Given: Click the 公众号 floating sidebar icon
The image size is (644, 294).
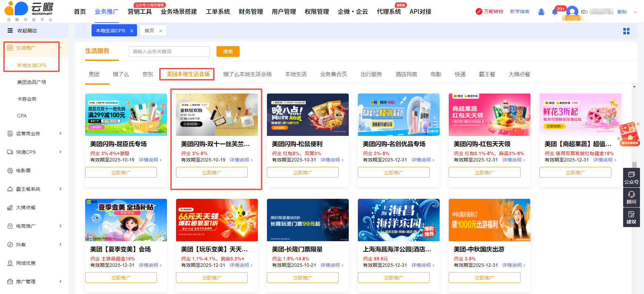Looking at the screenshot, I should [x=631, y=178].
